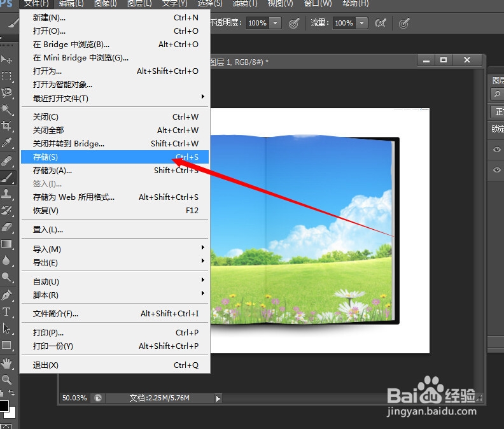This screenshot has width=504, height=429.
Task: Swap foreground and background colors
Action: coord(11,393)
